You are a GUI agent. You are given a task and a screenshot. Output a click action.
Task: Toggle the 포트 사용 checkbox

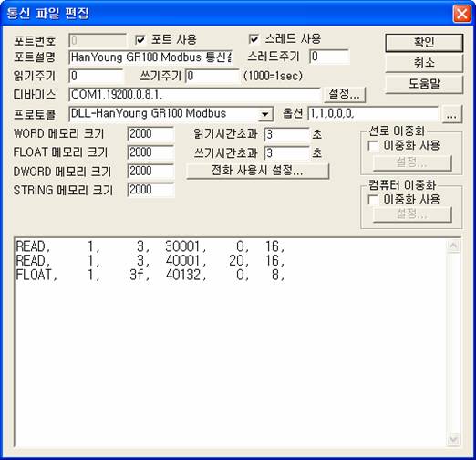pyautogui.click(x=140, y=40)
